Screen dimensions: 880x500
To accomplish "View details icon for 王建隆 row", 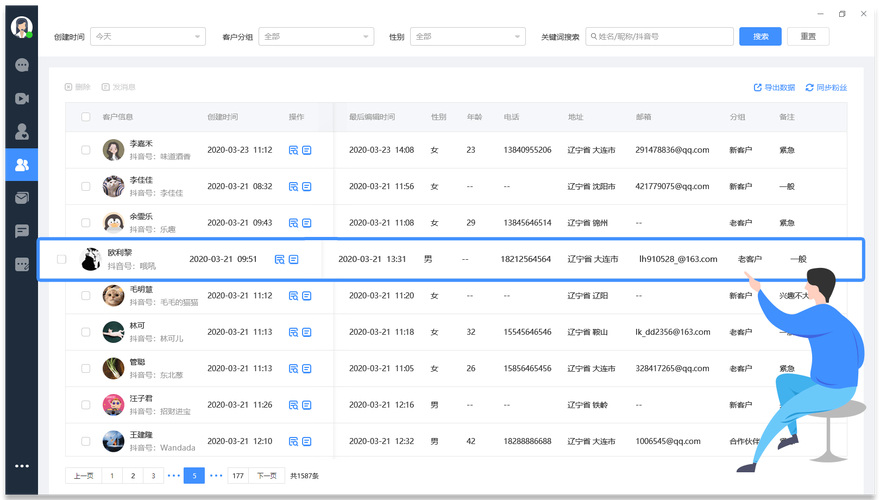I will (293, 442).
